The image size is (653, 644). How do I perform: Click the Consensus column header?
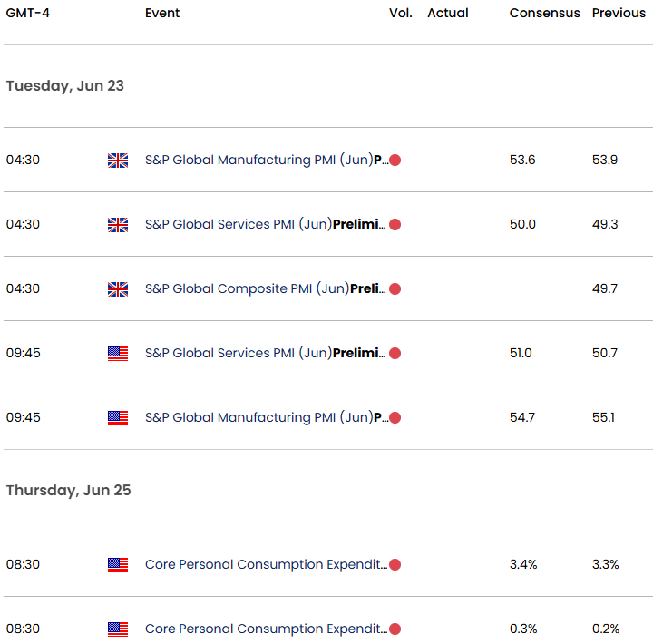tap(544, 13)
